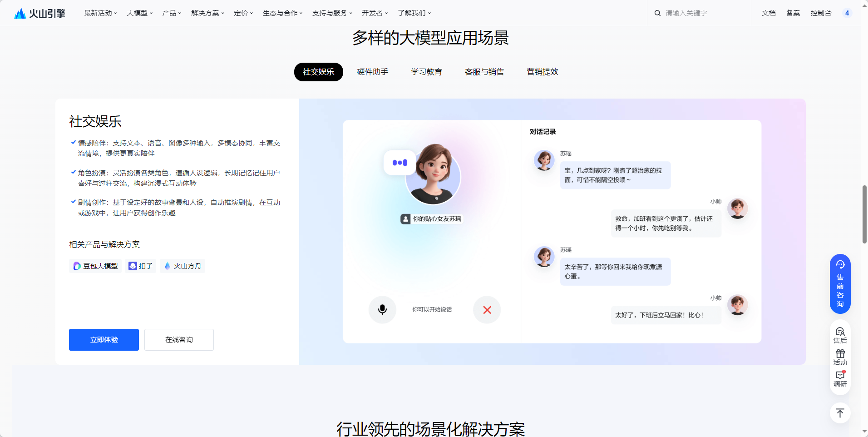
Task: Click the back-to-top arrow icon
Action: click(x=840, y=413)
